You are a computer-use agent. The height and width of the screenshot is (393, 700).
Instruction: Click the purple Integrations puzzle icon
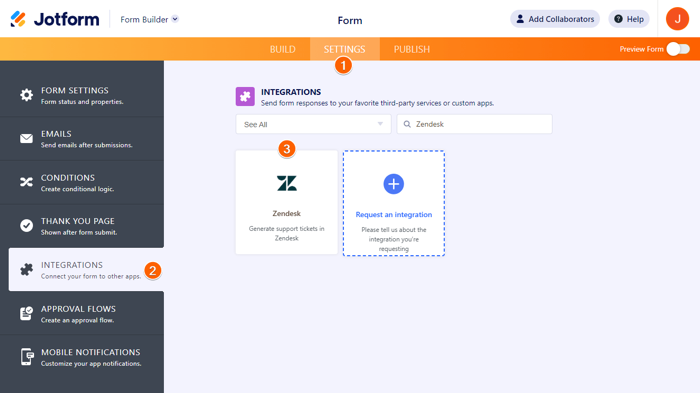pyautogui.click(x=245, y=96)
